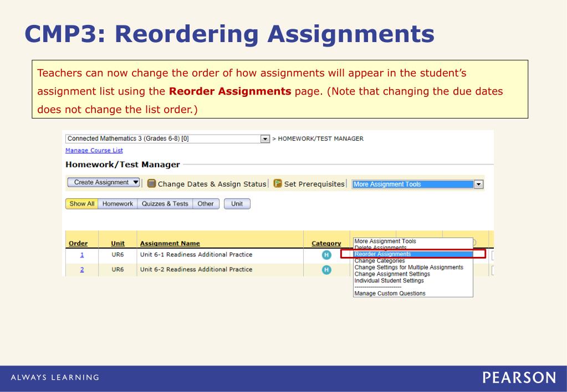Choose Delete Assignments option
This screenshot has height=392, width=567.
[380, 248]
